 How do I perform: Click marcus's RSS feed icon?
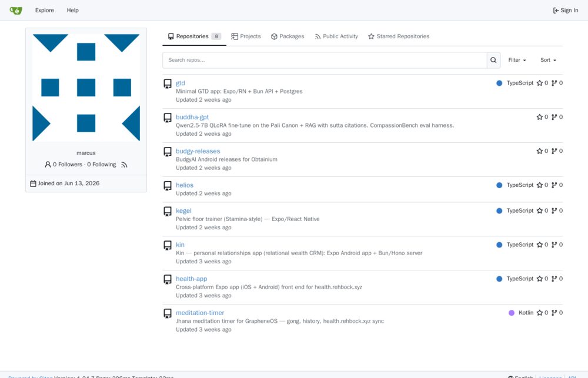[x=124, y=165]
